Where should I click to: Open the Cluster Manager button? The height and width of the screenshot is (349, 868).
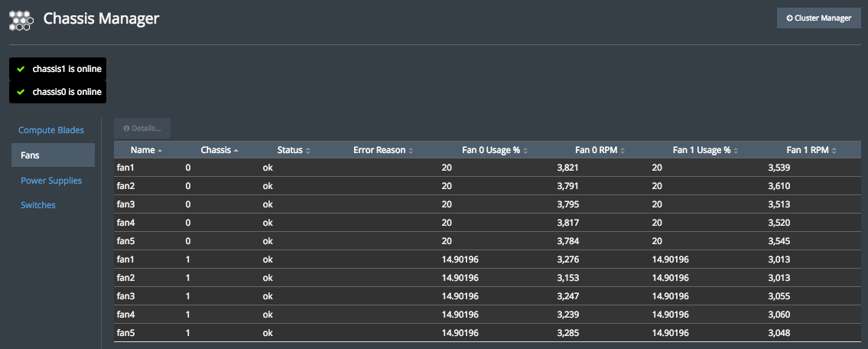tap(818, 18)
